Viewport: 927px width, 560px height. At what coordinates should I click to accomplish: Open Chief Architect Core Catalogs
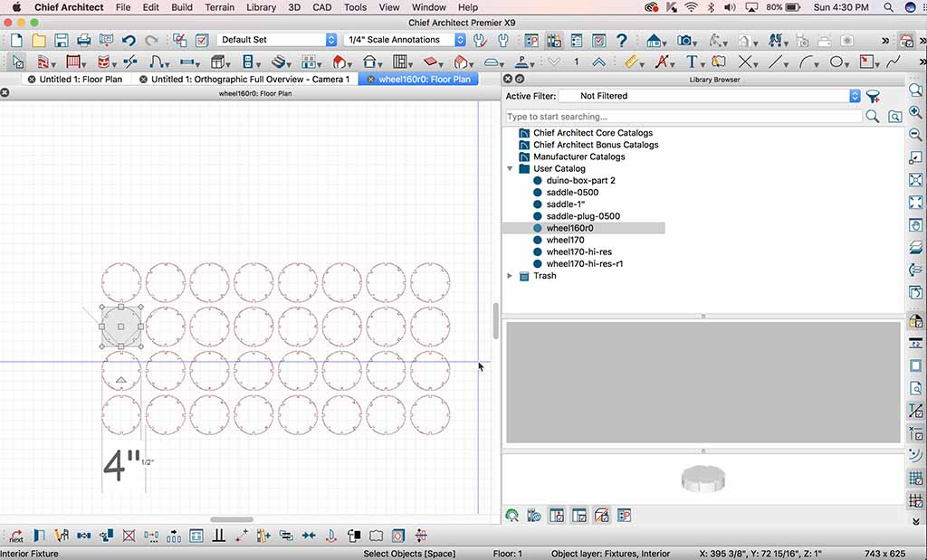click(x=592, y=133)
